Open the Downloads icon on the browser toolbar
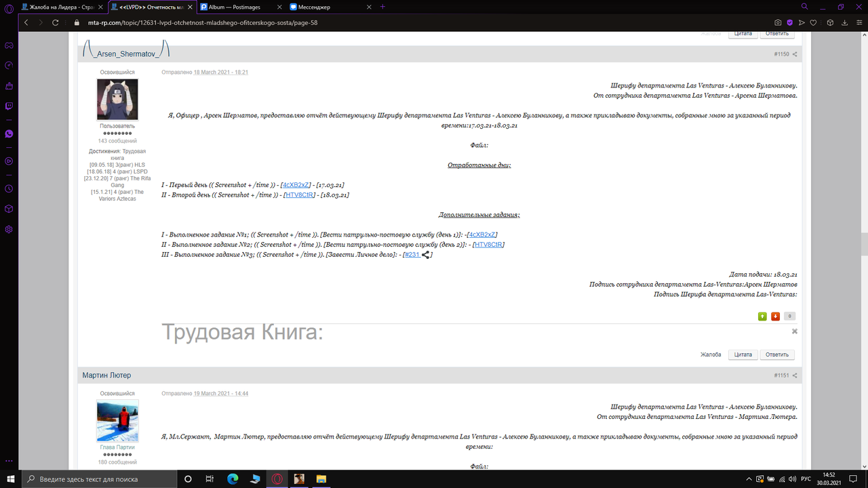The width and height of the screenshot is (868, 488). point(845,22)
